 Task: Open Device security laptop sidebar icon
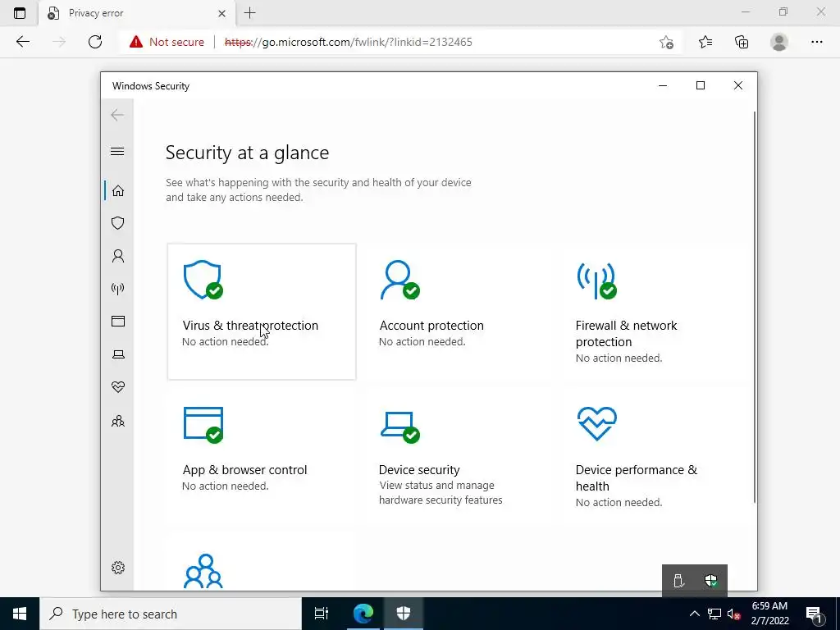[x=118, y=354]
